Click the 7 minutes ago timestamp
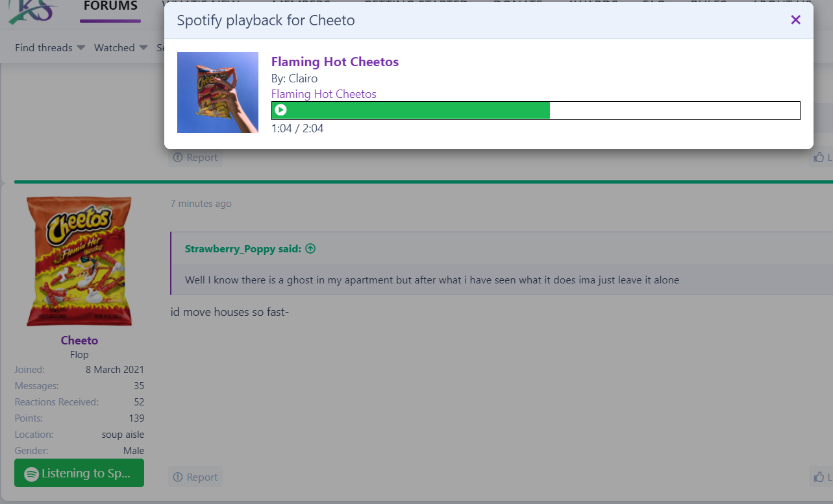The height and width of the screenshot is (504, 833). point(201,204)
